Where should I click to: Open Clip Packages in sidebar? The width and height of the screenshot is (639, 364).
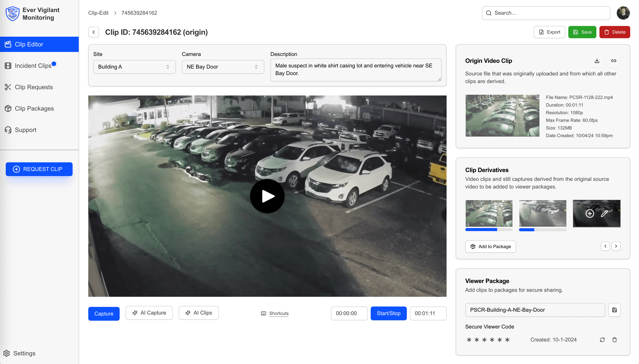tap(34, 108)
